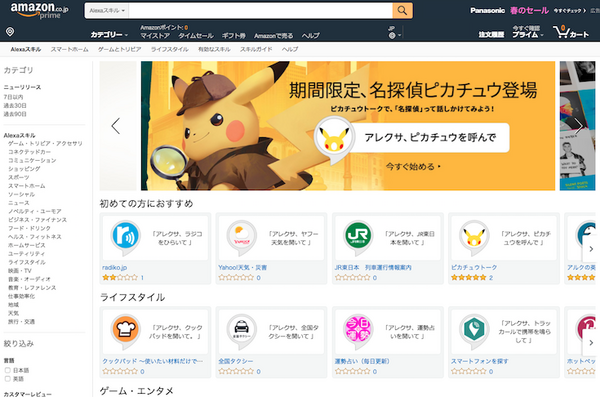This screenshot has width=600, height=397.
Task: Open the スマートフォンを探す teal skill icon
Action: click(x=474, y=331)
